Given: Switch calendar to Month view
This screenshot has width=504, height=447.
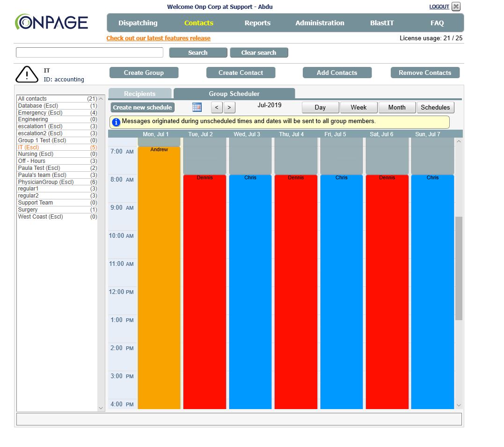Looking at the screenshot, I should click(x=396, y=108).
